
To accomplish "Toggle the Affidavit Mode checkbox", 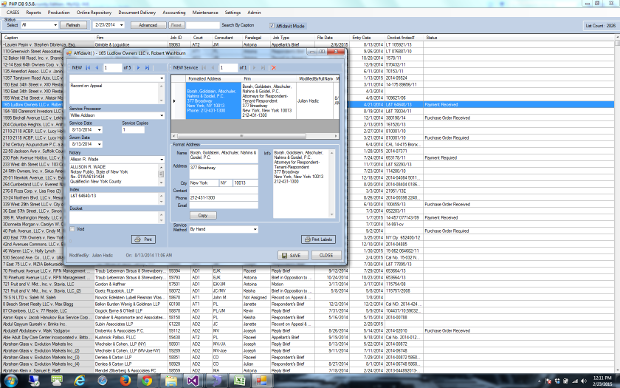I will (272, 26).
